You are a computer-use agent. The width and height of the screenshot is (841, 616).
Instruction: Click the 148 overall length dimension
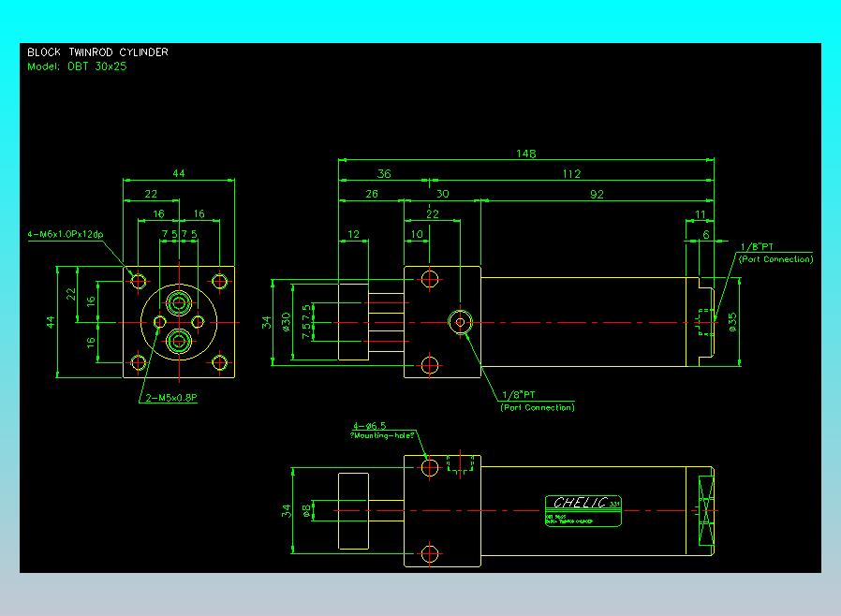[x=525, y=154]
